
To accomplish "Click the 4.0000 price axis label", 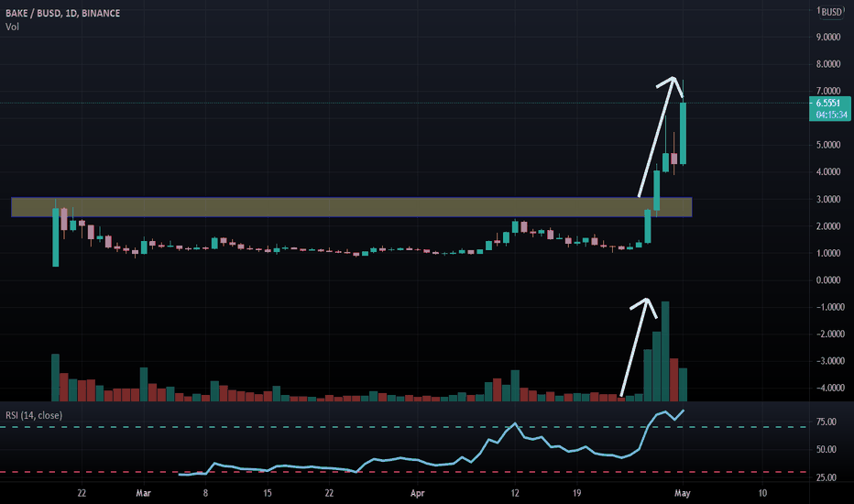I will 827,171.
